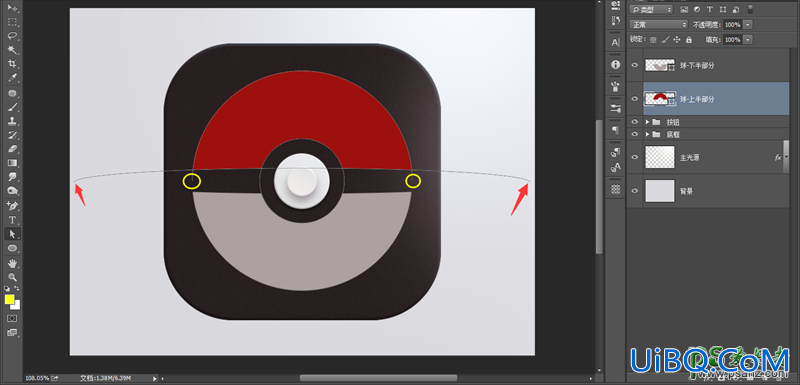Expand the 底框 layer group

coord(647,134)
